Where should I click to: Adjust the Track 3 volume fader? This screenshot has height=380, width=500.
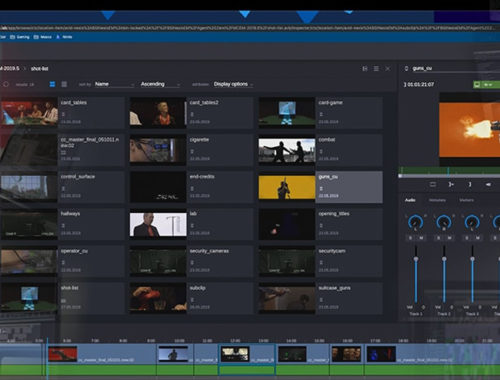472,259
